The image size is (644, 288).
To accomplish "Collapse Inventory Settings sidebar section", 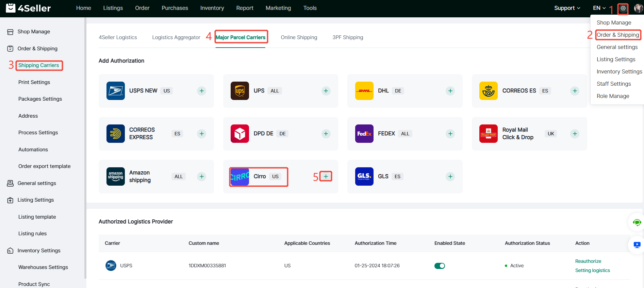I will click(39, 251).
